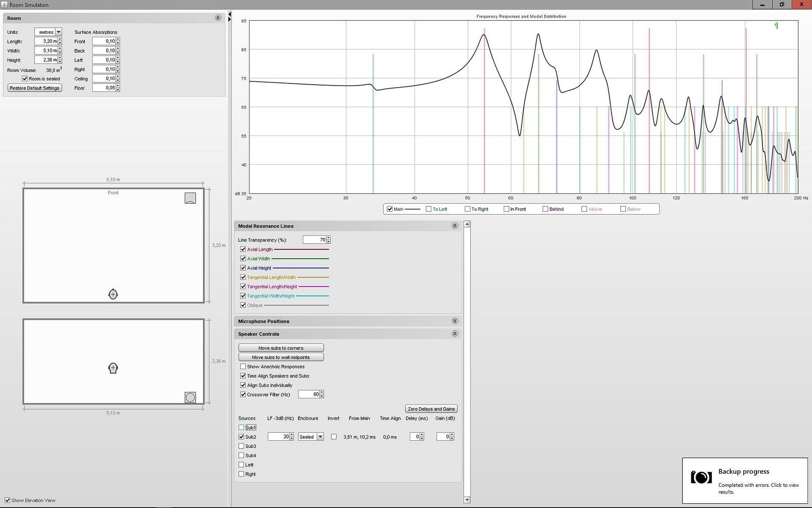Click the Zero Delays and Gains button

click(x=431, y=409)
